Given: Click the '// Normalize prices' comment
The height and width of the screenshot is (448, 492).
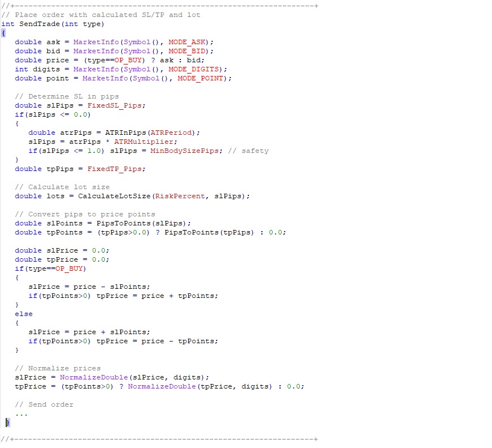Looking at the screenshot, I should coord(57,368).
